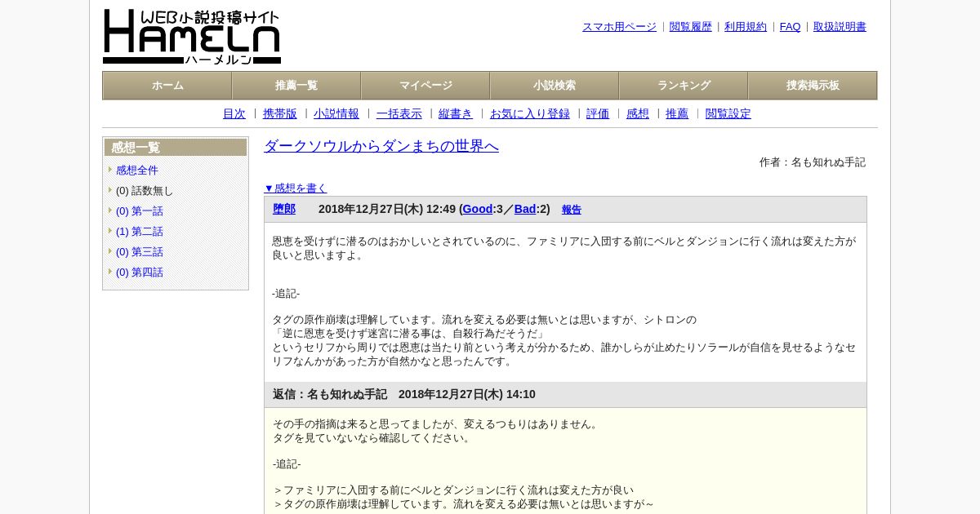Open the スマホ用ページ link

pyautogui.click(x=619, y=27)
